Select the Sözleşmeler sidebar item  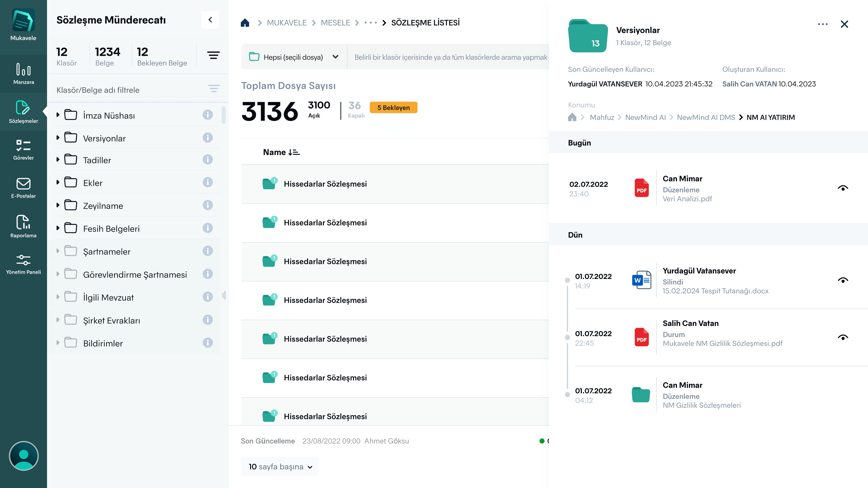23,112
